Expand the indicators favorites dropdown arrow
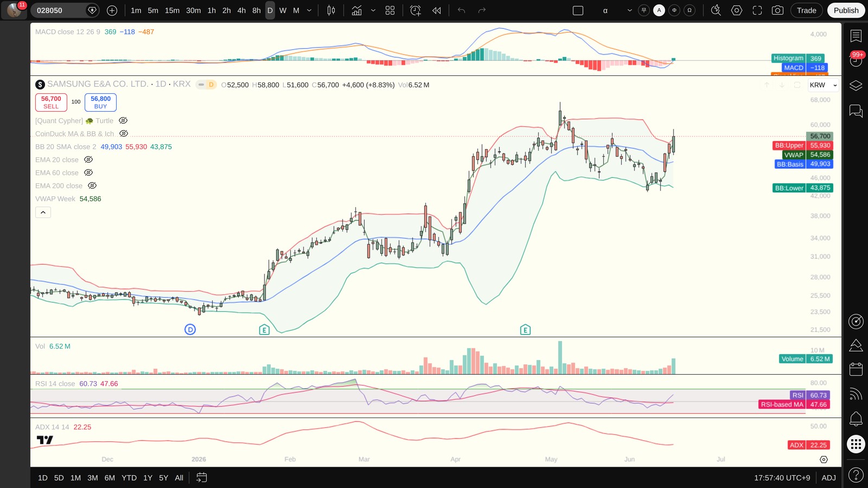The image size is (868, 488). point(373,10)
